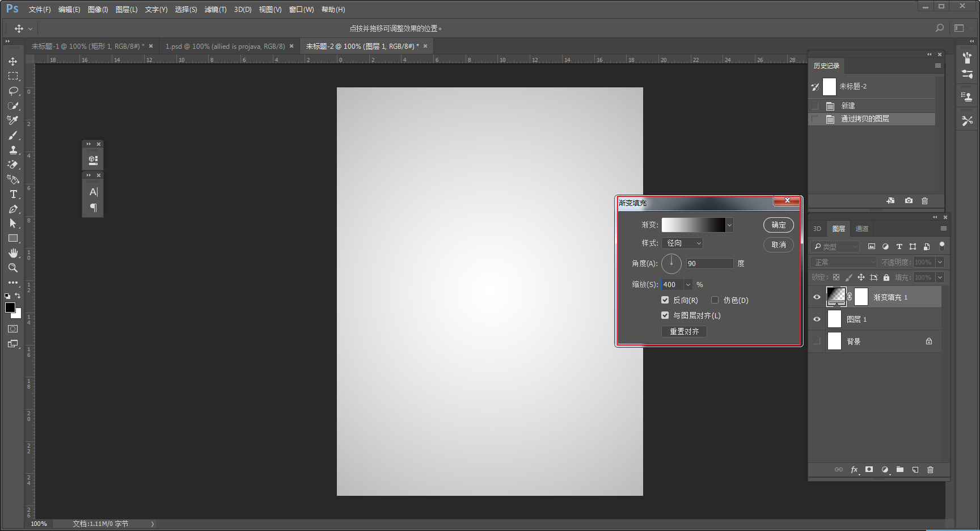The height and width of the screenshot is (531, 980).
Task: Open the Layers panel flyout menu
Action: [x=944, y=229]
